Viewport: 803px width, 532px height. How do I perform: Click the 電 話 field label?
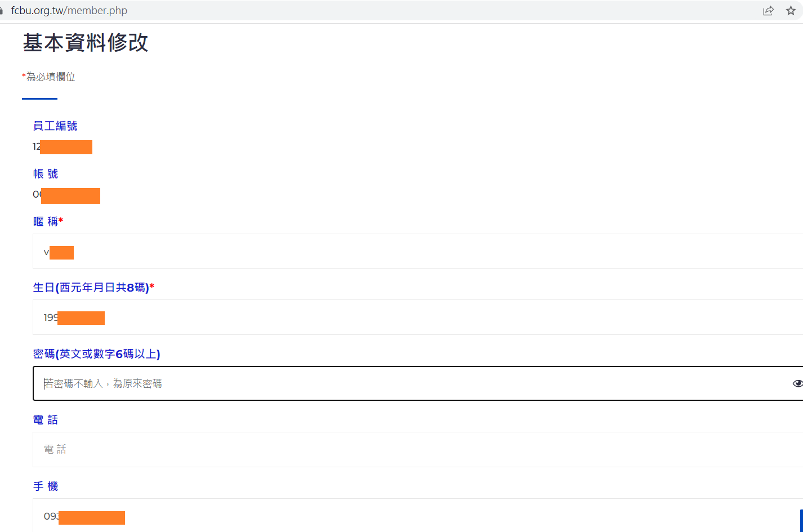coord(46,420)
